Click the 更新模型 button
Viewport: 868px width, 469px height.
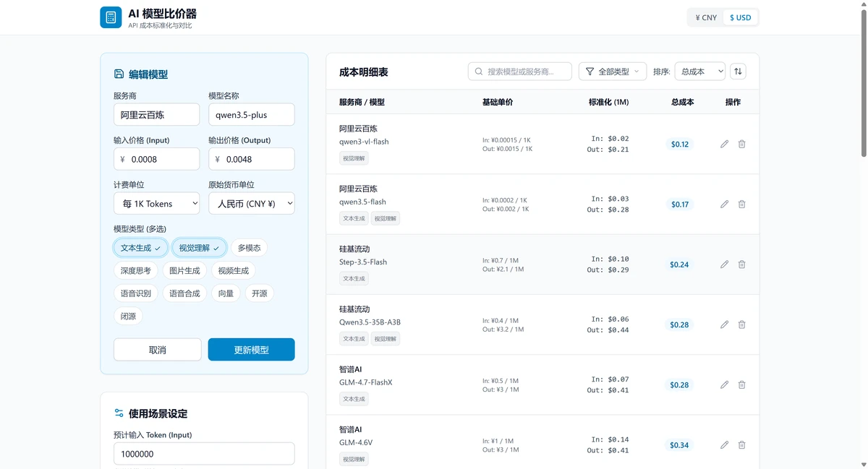point(251,349)
